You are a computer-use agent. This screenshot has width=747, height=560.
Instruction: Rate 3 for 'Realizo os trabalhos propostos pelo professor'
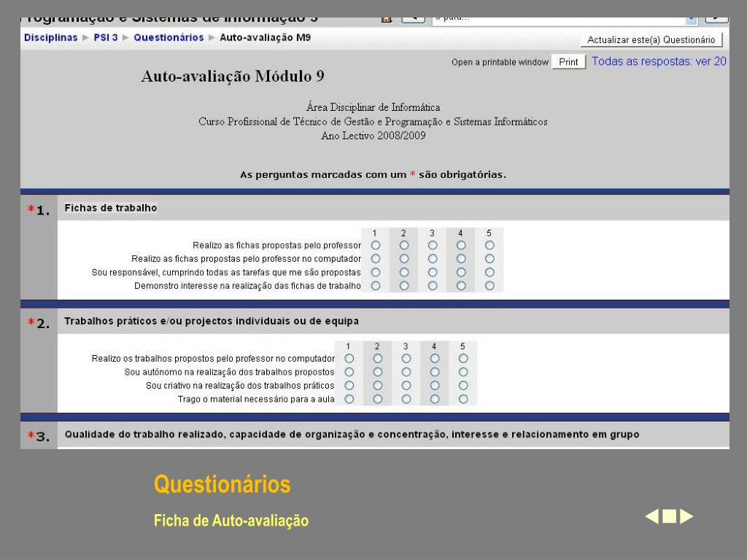click(x=406, y=359)
